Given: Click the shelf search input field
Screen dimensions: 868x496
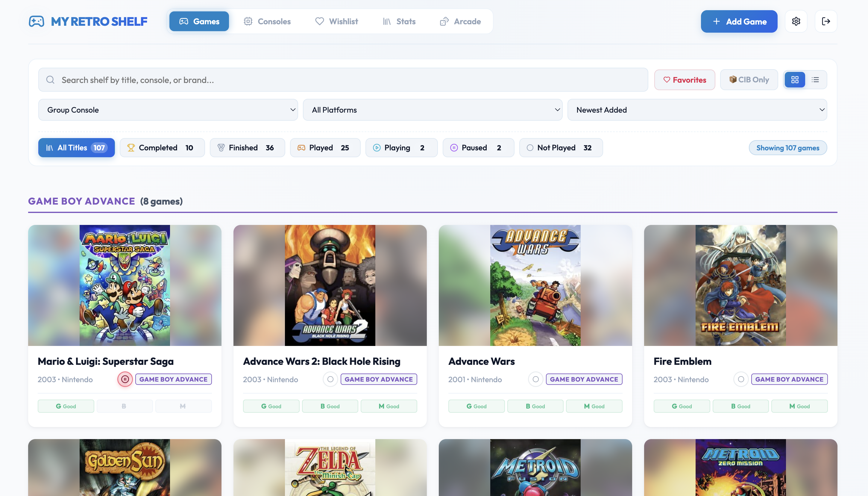Looking at the screenshot, I should [343, 80].
